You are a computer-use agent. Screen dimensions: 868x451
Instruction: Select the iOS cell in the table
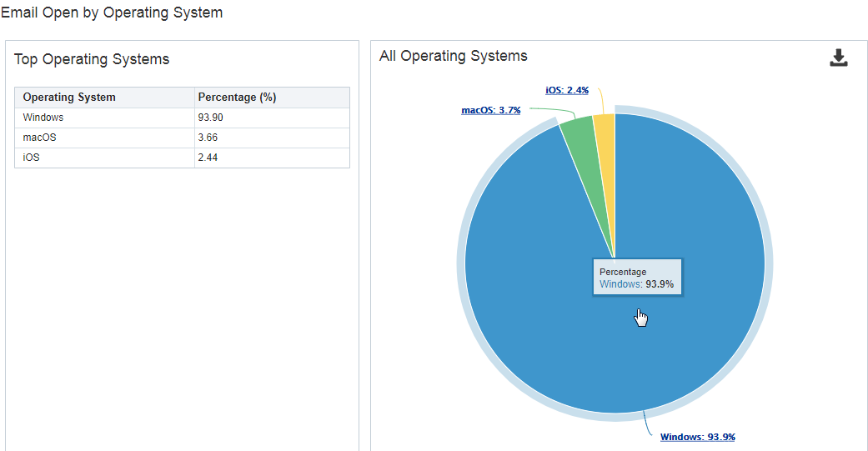tap(32, 158)
